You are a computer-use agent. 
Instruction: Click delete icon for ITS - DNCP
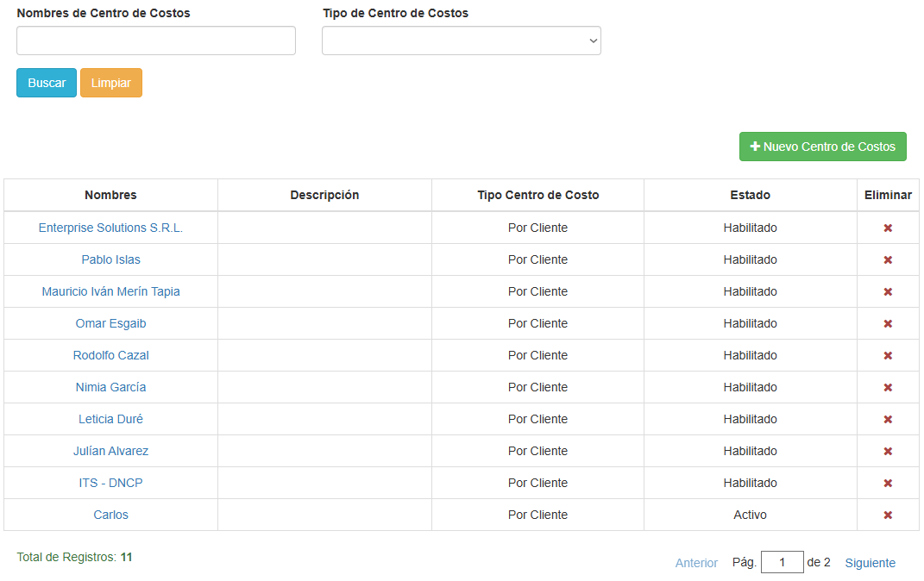[888, 484]
